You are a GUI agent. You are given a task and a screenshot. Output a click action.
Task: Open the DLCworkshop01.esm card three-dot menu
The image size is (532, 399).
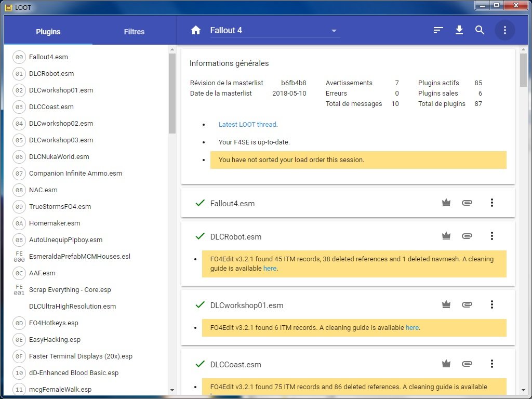point(491,304)
